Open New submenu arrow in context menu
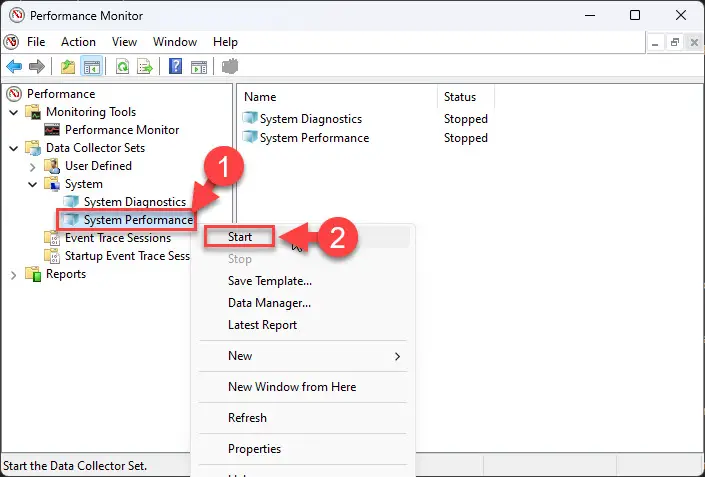This screenshot has width=705, height=477. pyautogui.click(x=397, y=357)
